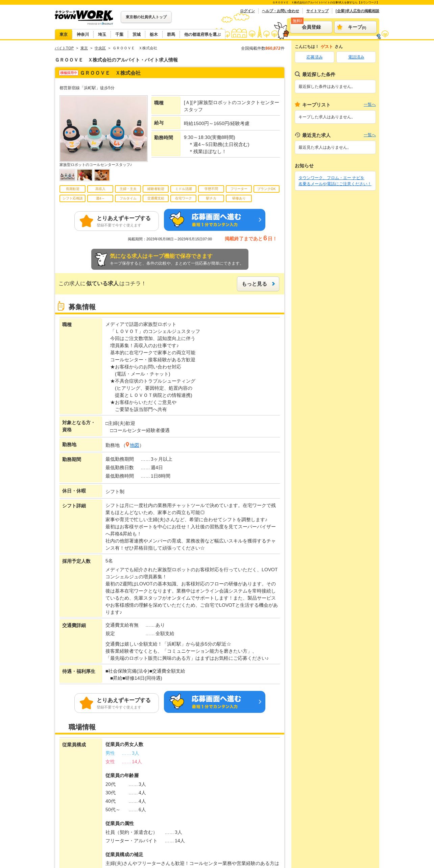Click the 研修あり tag
This screenshot has height=868, width=434.
pos(239,198)
